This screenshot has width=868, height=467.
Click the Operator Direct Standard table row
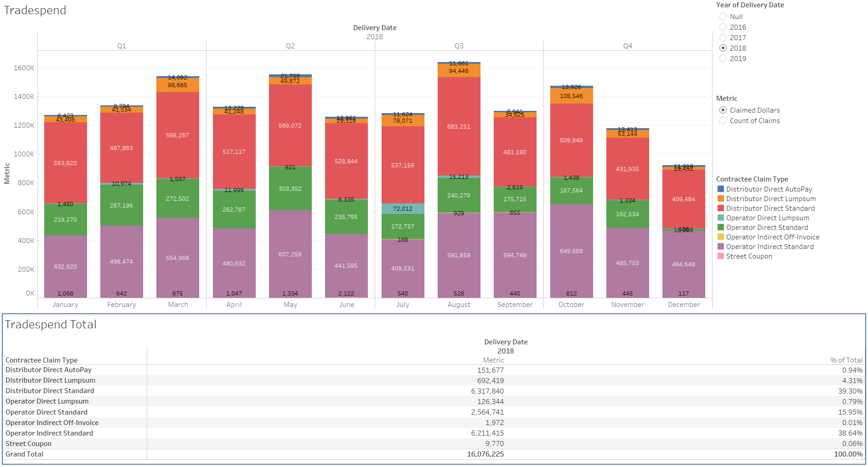pyautogui.click(x=46, y=412)
